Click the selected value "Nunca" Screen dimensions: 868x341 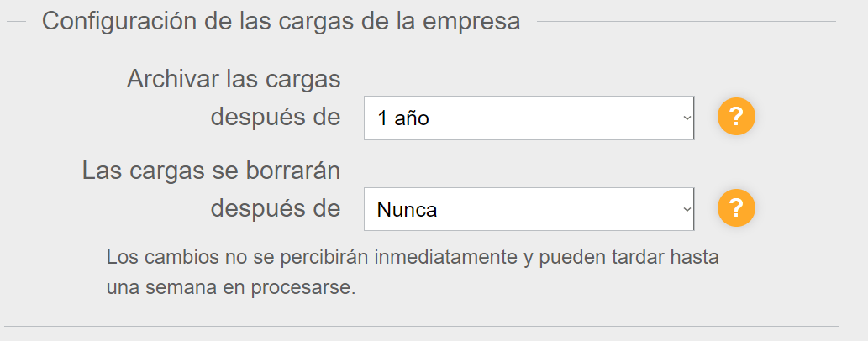pos(408,209)
